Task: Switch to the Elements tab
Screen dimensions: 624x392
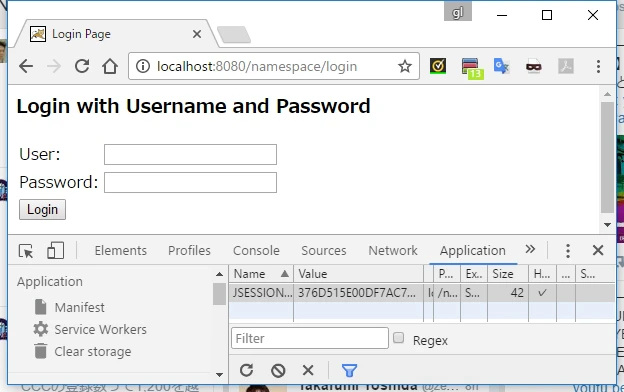Action: [x=121, y=250]
